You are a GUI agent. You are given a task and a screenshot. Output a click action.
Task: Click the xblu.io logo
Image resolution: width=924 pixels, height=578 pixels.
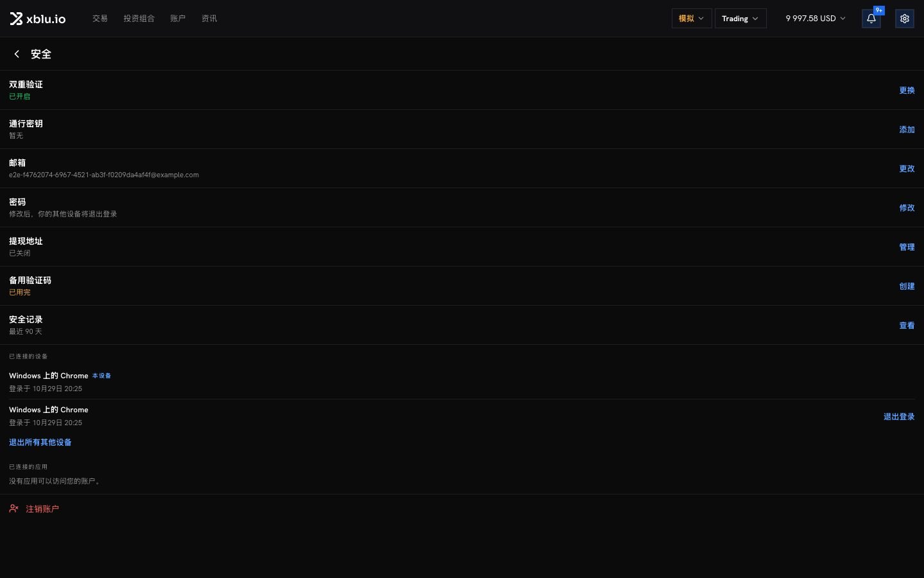[38, 19]
